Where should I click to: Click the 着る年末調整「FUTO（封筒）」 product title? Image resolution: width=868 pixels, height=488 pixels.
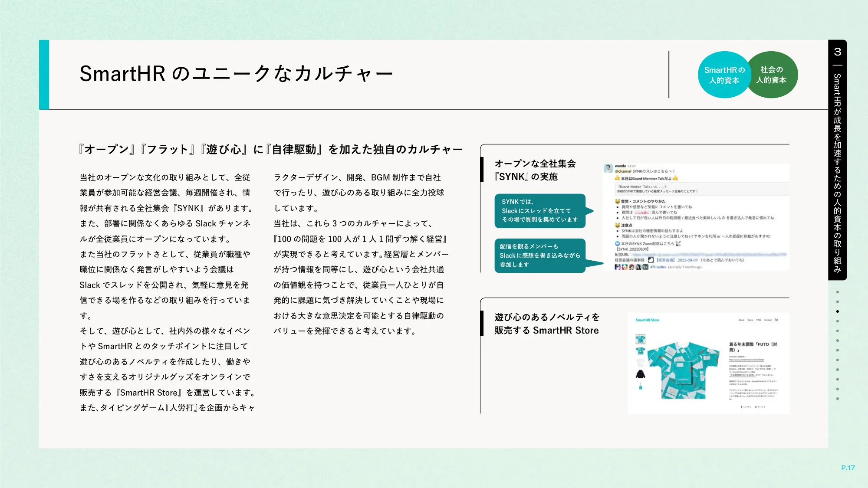coord(753,347)
